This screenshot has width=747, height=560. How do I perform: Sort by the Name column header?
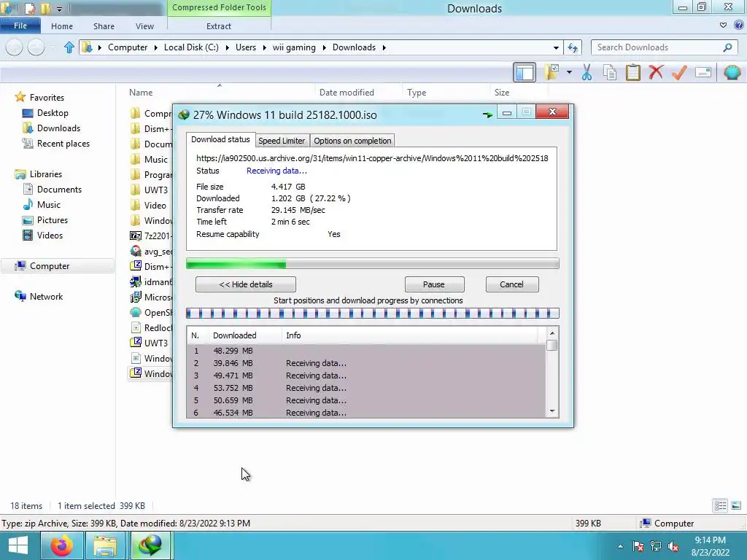coord(141,93)
